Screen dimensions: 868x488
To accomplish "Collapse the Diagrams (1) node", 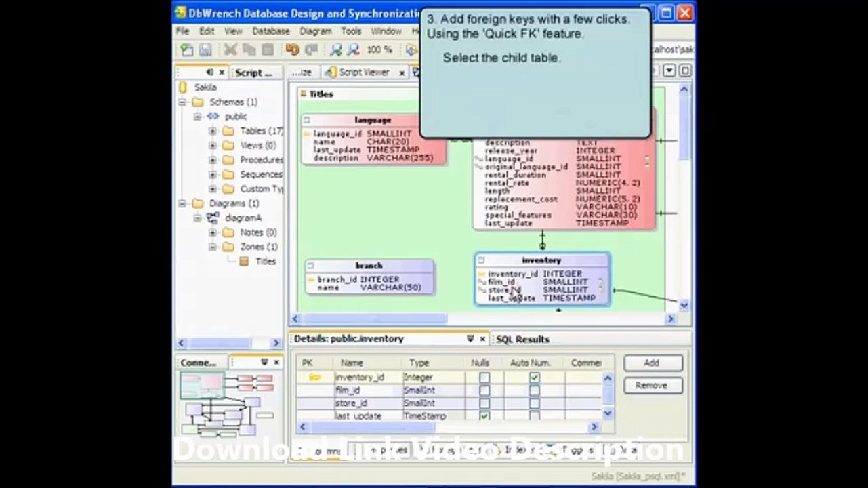I will [x=182, y=203].
